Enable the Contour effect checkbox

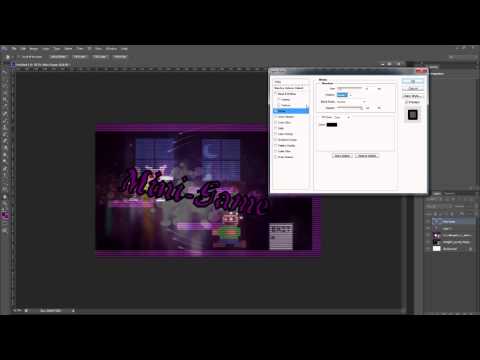[279, 99]
